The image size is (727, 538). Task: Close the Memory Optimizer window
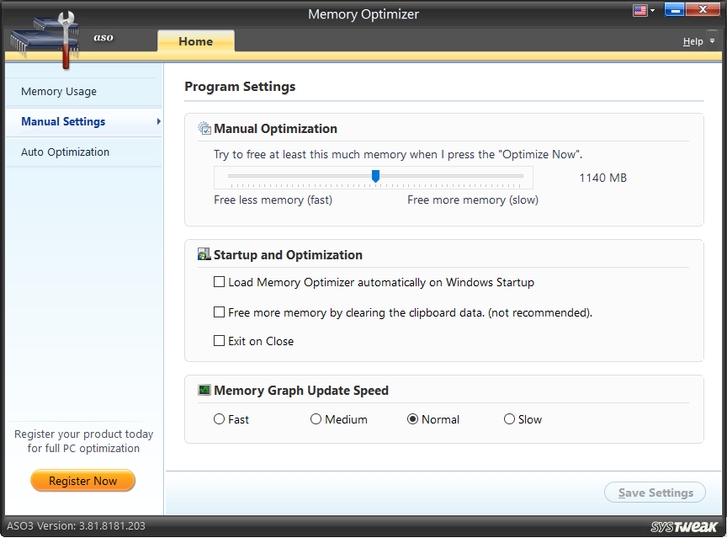click(702, 9)
